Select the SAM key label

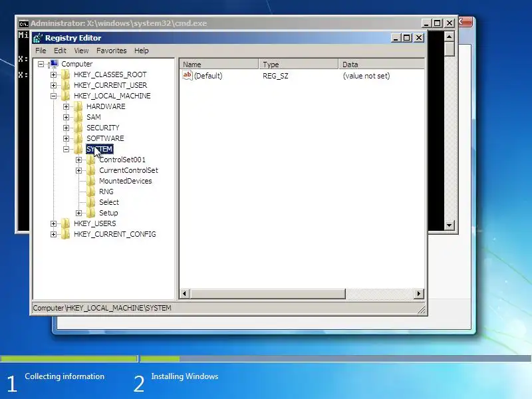coord(94,117)
